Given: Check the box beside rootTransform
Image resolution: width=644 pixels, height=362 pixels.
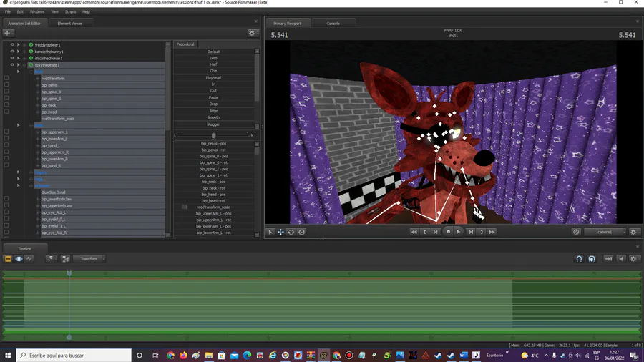Looking at the screenshot, I should (6, 78).
